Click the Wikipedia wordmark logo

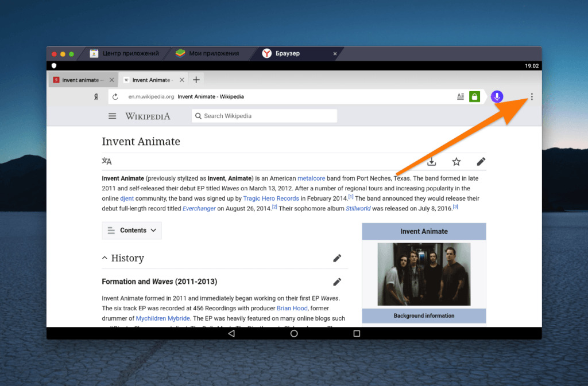[148, 116]
